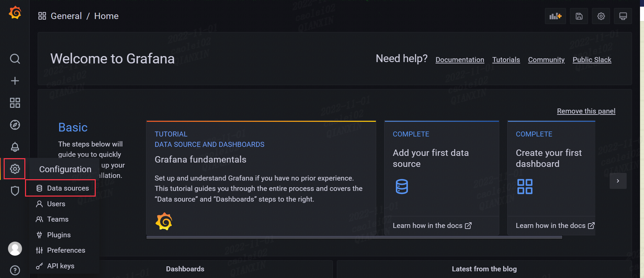The height and width of the screenshot is (278, 644).
Task: Click the database icon in data source card
Action: point(402,187)
